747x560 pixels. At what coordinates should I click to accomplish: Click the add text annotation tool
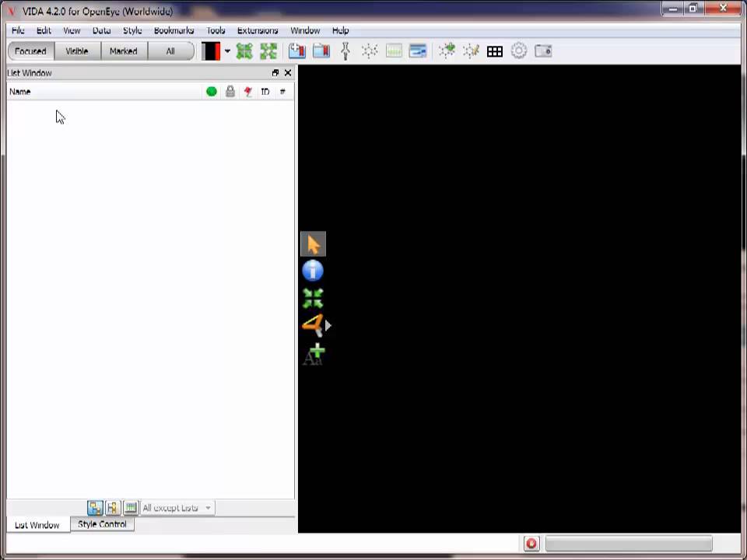314,355
